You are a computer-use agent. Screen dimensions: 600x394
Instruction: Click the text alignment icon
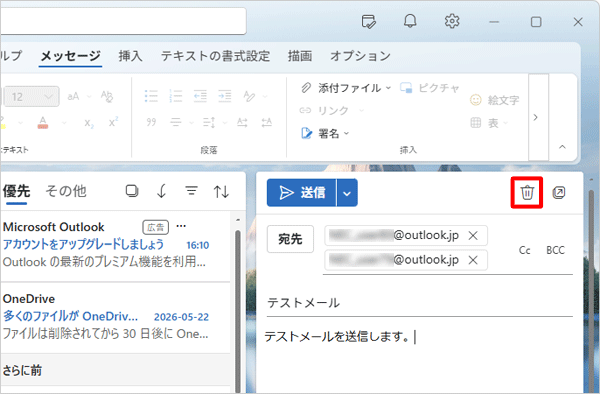176,122
